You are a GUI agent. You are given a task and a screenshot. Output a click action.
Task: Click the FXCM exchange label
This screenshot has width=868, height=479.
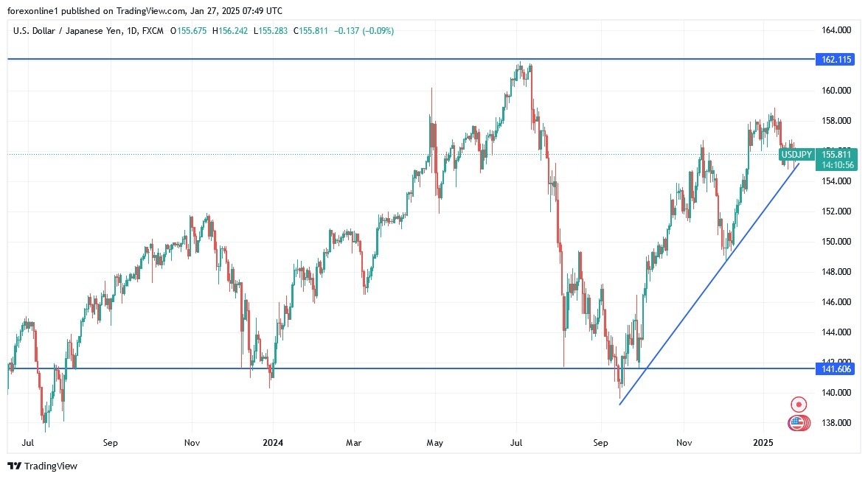click(156, 31)
